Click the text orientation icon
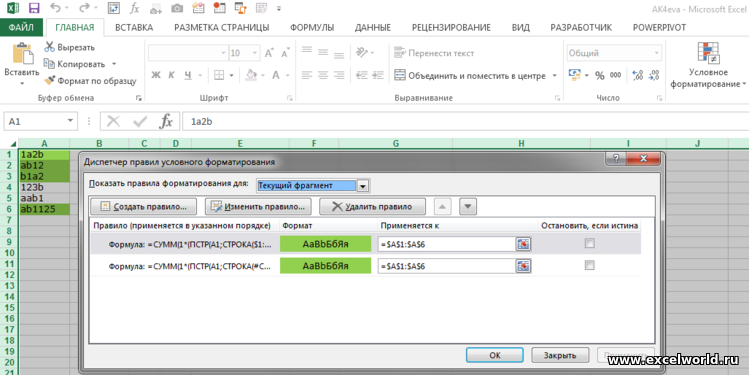 click(x=362, y=52)
